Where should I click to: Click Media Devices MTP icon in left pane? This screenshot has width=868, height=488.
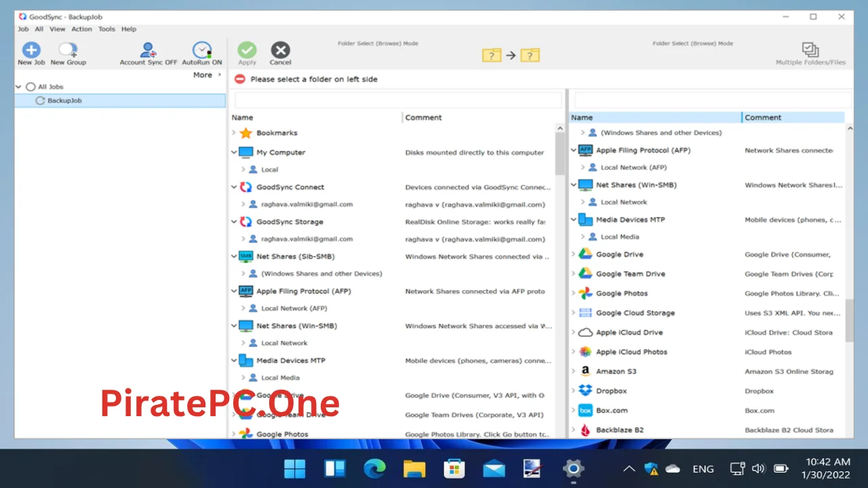[x=245, y=361]
